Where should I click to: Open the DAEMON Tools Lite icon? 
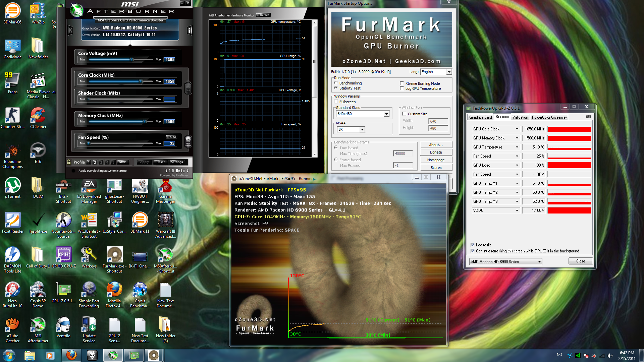(x=12, y=260)
